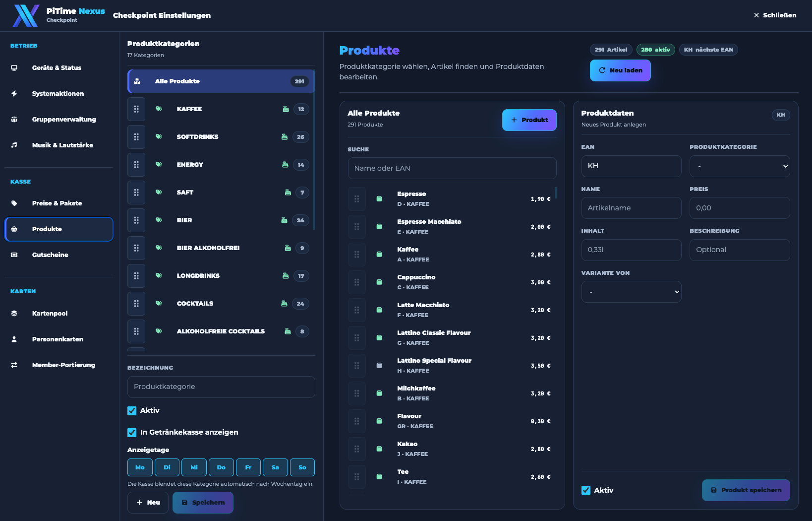Click the drag handle of Kakao product
Image resolution: width=812 pixels, height=521 pixels.
coord(357,449)
